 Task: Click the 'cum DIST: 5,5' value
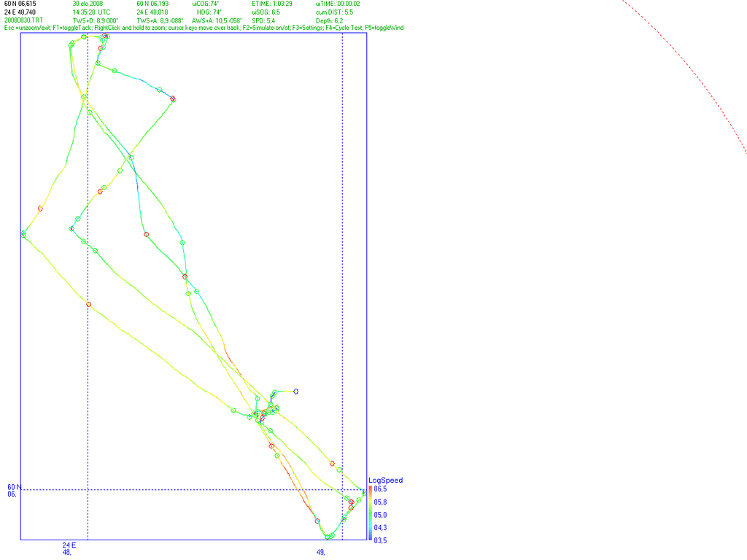[334, 12]
